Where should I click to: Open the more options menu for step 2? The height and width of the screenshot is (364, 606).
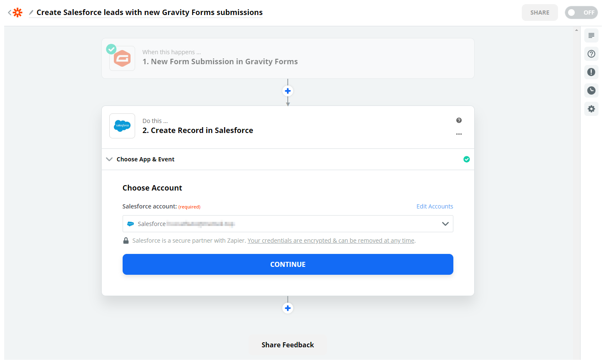pos(459,134)
